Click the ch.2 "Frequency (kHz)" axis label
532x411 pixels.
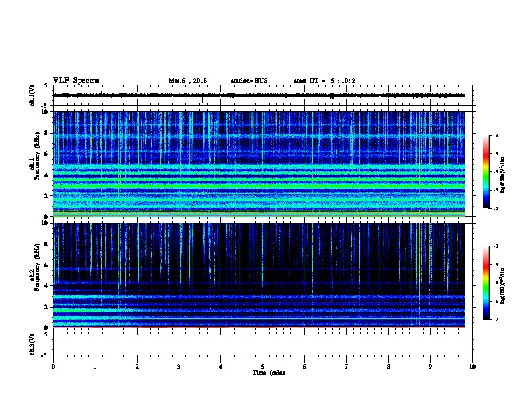37,267
